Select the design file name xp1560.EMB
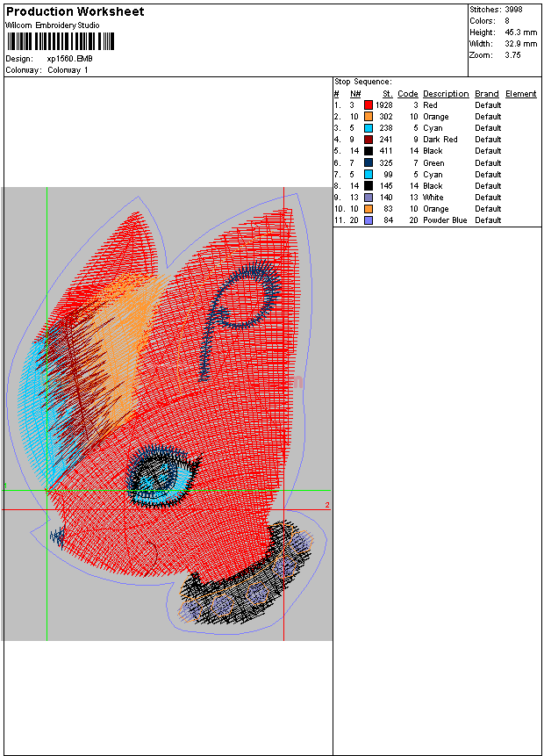The image size is (544, 756). [x=70, y=59]
